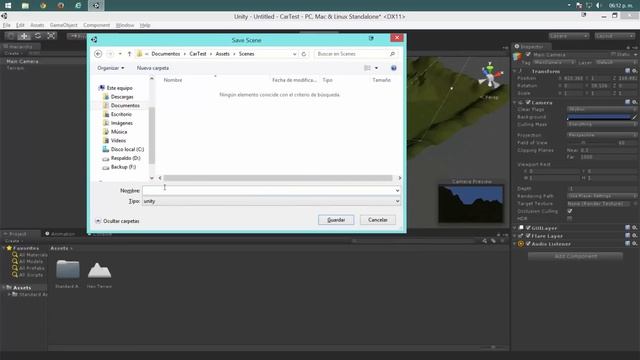Pick background color with eyedropper
Image resolution: width=640 pixels, height=360 pixels.
(x=634, y=117)
